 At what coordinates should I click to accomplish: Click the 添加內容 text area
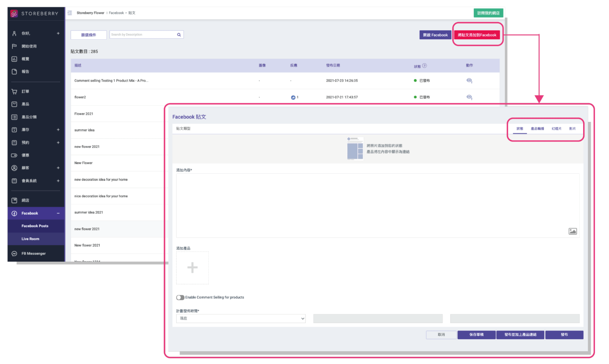378,206
